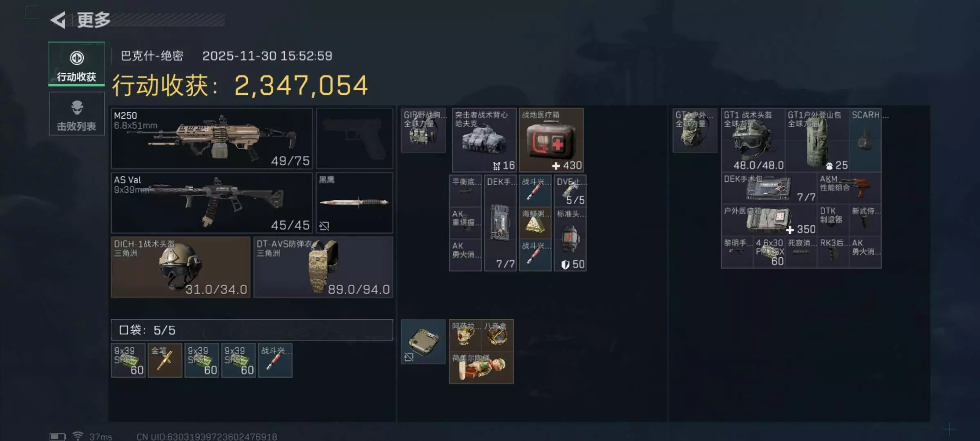Select the DT-AVS防弹衣 armor
This screenshot has width=980, height=441.
323,267
